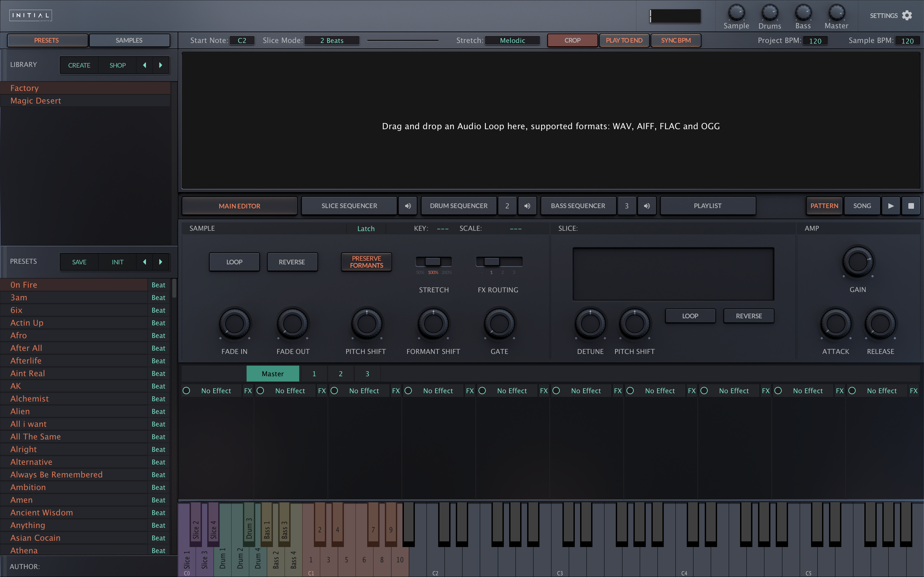
Task: Click the sample Pitch Shift knob
Action: click(366, 324)
